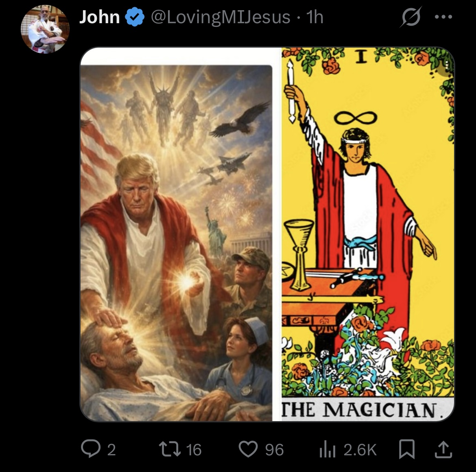This screenshot has height=472, width=476.
Task: Click the 96 likes count
Action: coord(274,450)
